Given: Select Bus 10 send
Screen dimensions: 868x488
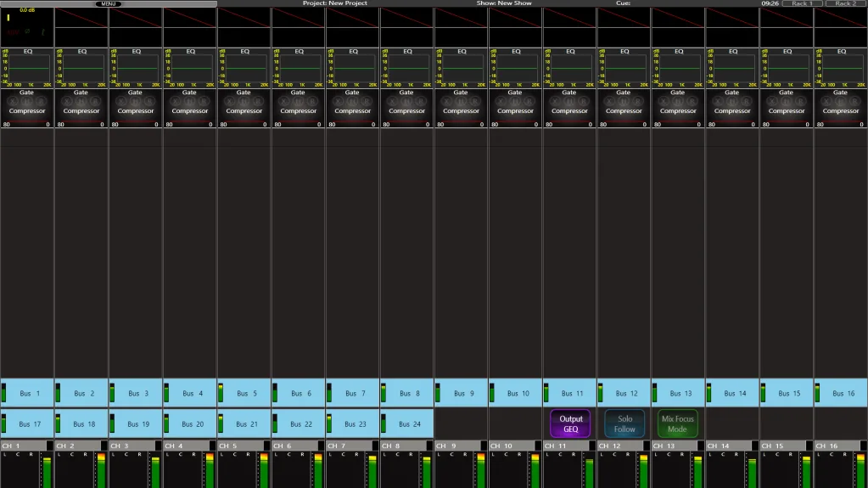Looking at the screenshot, I should [x=515, y=393].
